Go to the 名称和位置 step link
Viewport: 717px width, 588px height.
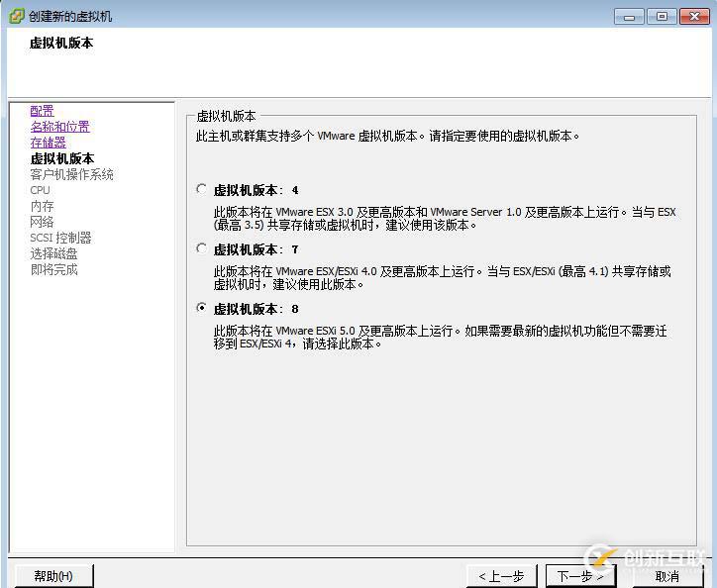[59, 127]
